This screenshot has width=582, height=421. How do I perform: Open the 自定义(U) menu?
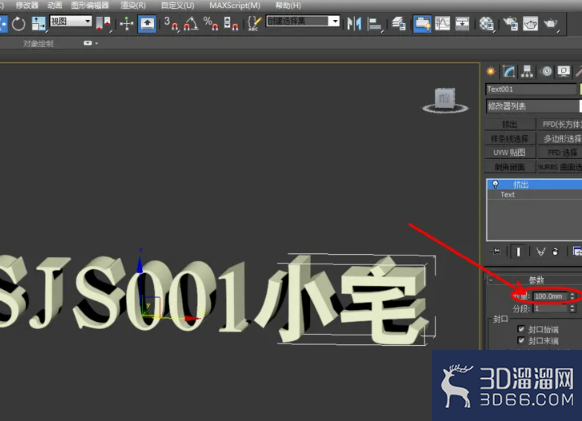177,5
